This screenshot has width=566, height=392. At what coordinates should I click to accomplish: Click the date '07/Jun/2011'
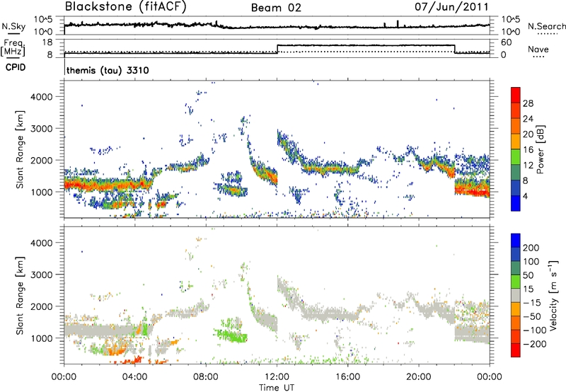(x=451, y=7)
